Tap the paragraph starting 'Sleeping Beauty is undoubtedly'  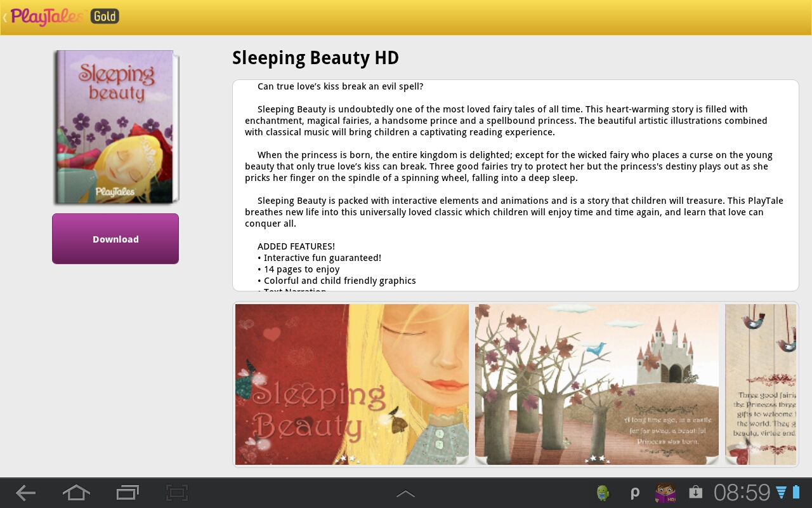tap(506, 121)
